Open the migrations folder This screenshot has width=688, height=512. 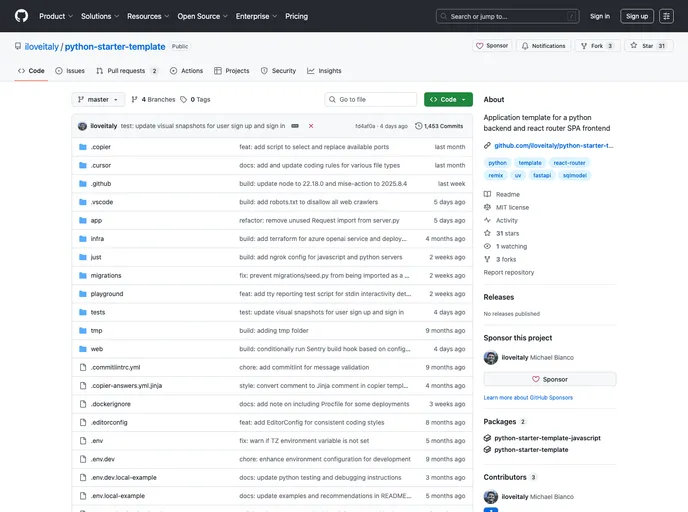coord(106,276)
